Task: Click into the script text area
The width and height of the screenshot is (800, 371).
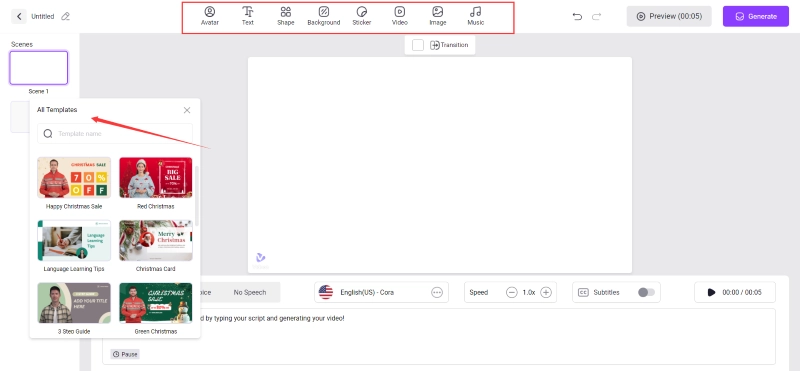Action: tap(439, 336)
